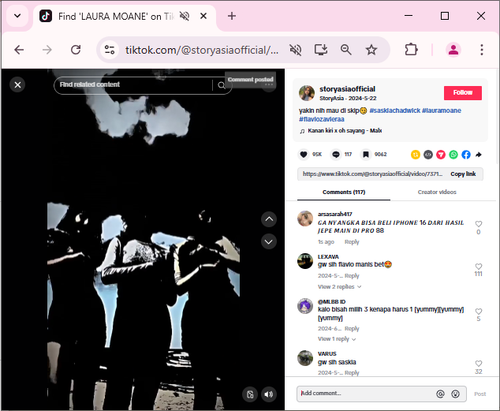The height and width of the screenshot is (411, 500).
Task: Reload the TikTok page
Action: (76, 50)
